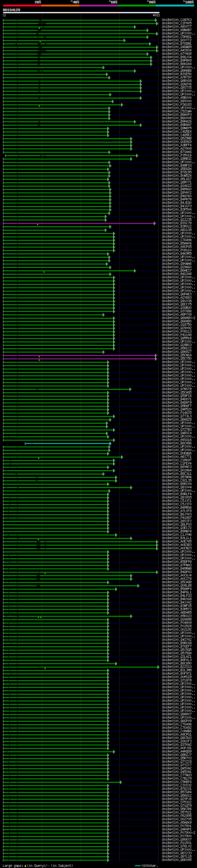Viewport: 197px width, 868px height.
Task: Select the UniRef100_C1MK97 label
Action: [177, 460]
